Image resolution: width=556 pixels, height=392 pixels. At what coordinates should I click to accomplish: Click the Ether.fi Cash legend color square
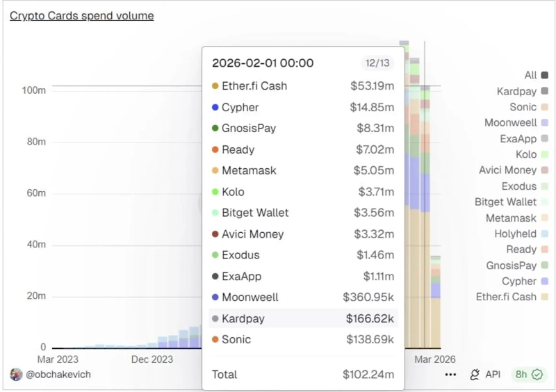544,297
